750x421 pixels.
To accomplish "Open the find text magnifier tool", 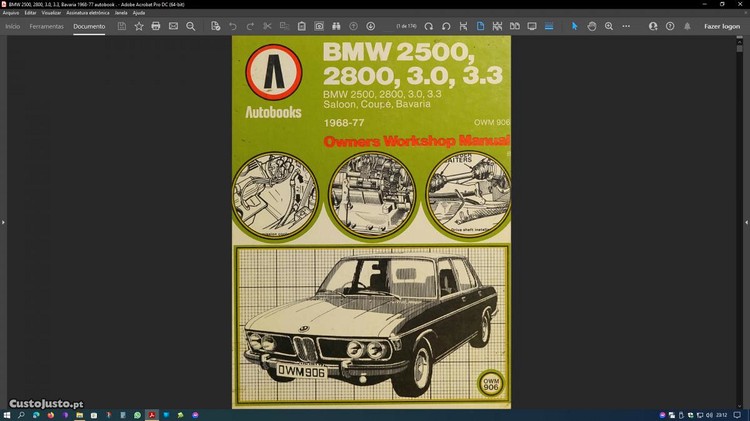I will (x=190, y=26).
